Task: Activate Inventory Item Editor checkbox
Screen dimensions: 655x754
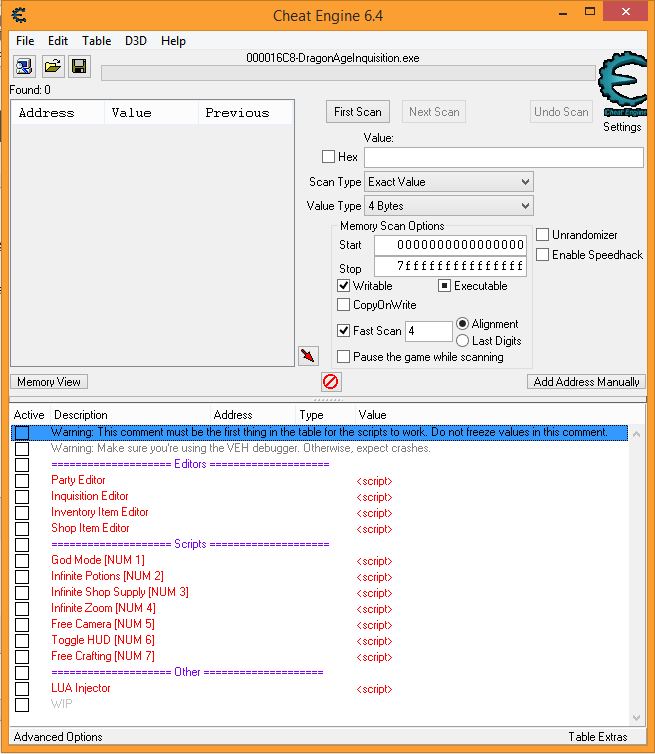Action: (22, 513)
